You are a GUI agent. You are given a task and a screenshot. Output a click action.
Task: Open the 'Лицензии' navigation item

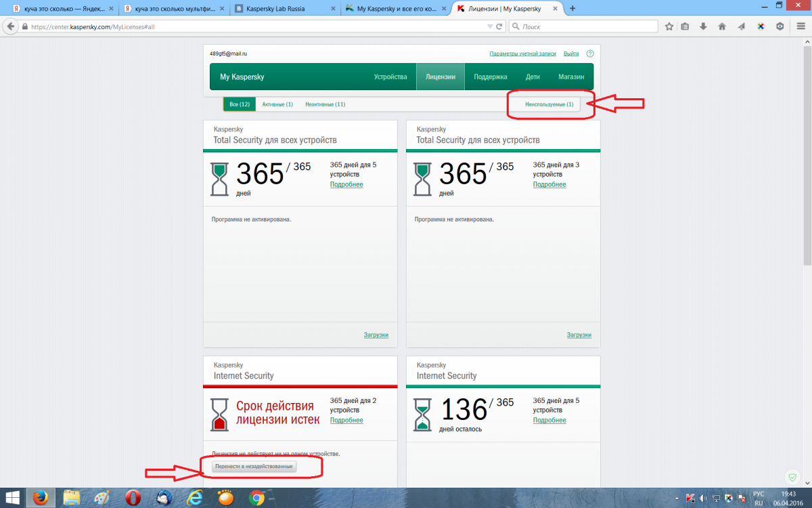(441, 77)
